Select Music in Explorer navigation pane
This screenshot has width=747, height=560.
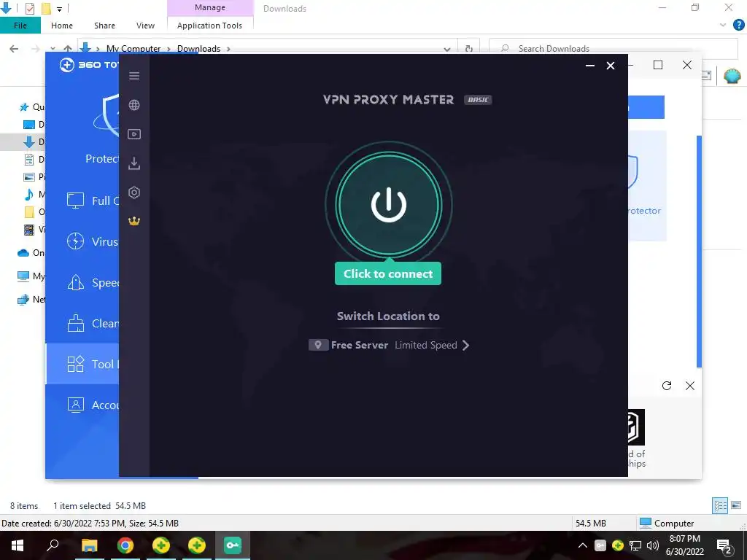point(35,194)
